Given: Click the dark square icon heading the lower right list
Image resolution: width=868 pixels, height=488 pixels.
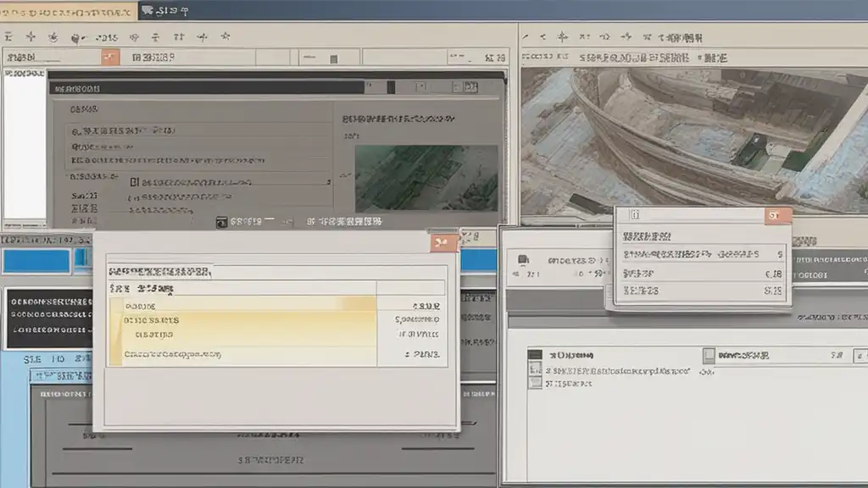Looking at the screenshot, I should tap(535, 355).
